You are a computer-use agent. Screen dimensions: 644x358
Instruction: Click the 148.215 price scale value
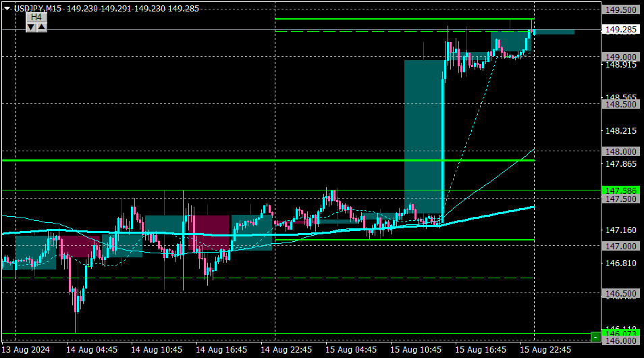[621, 131]
